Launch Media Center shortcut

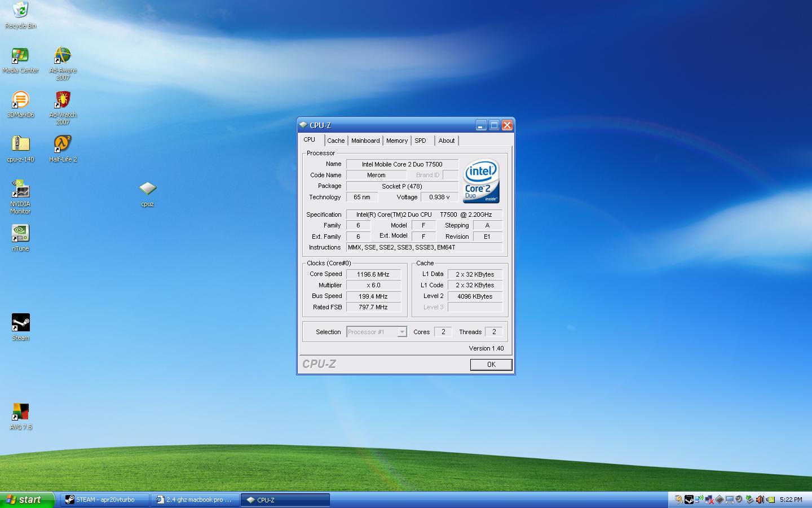(20, 60)
